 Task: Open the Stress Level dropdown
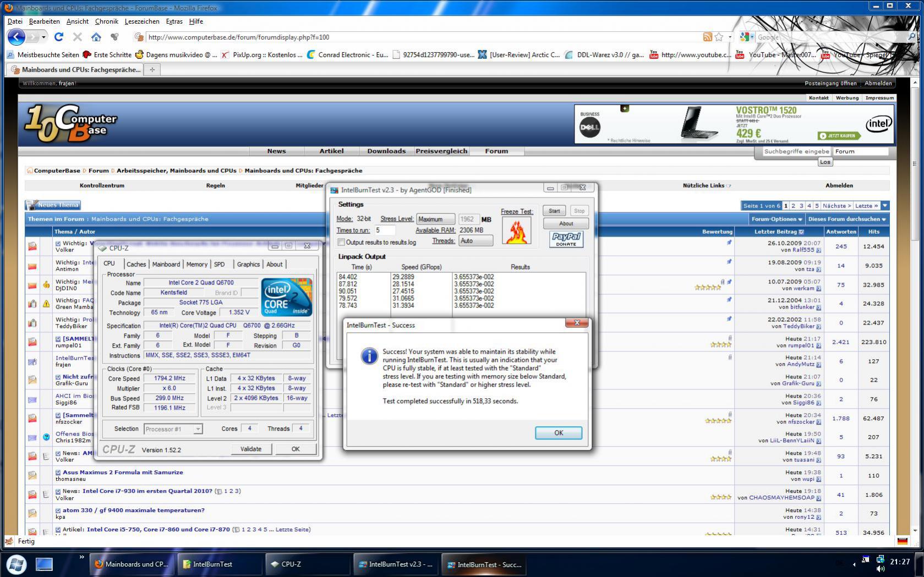click(x=435, y=219)
